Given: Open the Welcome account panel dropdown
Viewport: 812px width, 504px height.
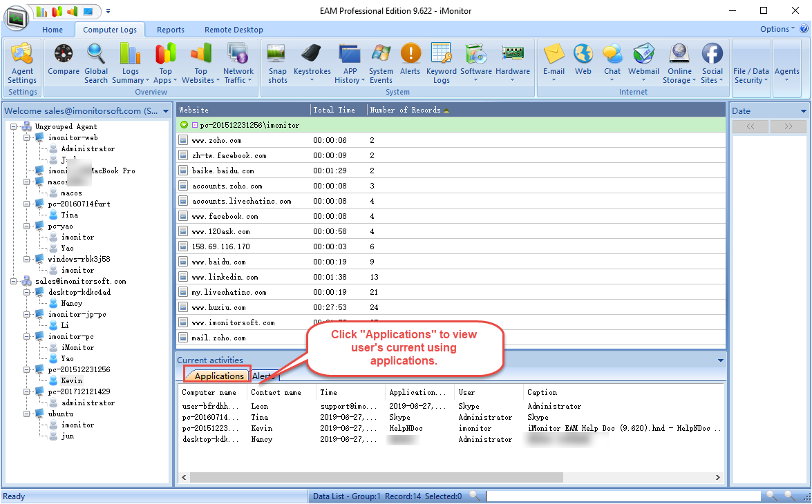Looking at the screenshot, I should 166,111.
